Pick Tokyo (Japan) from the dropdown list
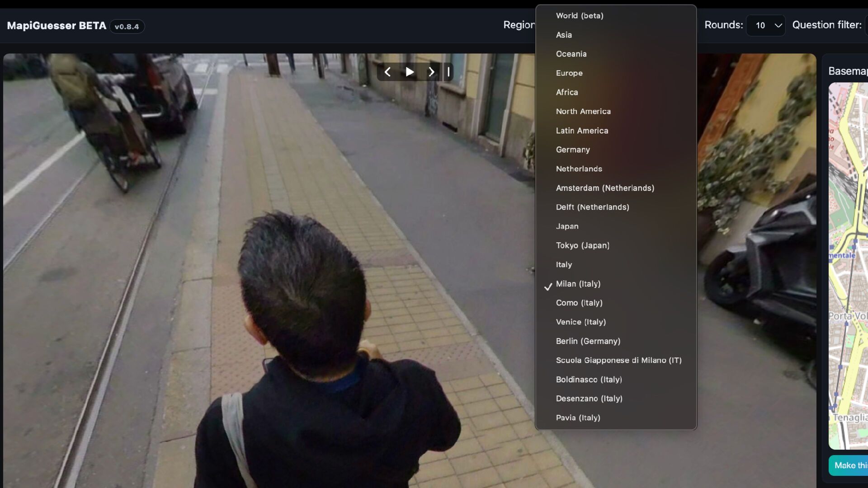 pyautogui.click(x=582, y=245)
